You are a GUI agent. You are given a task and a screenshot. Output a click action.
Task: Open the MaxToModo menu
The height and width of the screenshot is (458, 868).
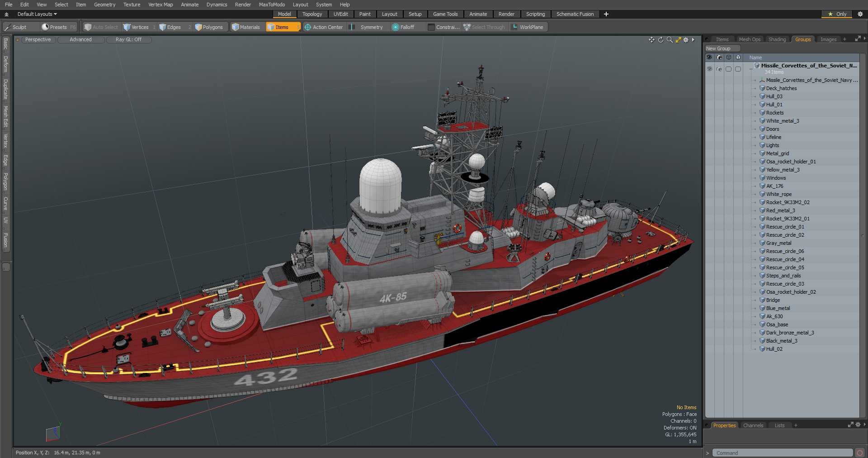point(272,5)
